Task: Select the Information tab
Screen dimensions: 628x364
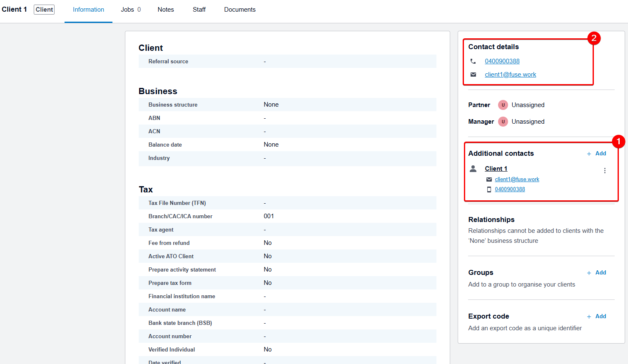Action: 88,10
